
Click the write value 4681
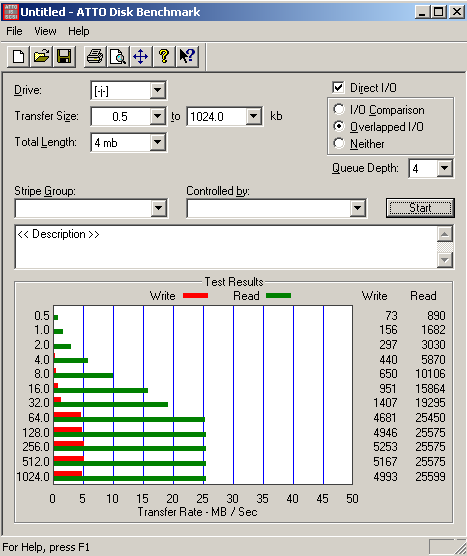click(385, 418)
